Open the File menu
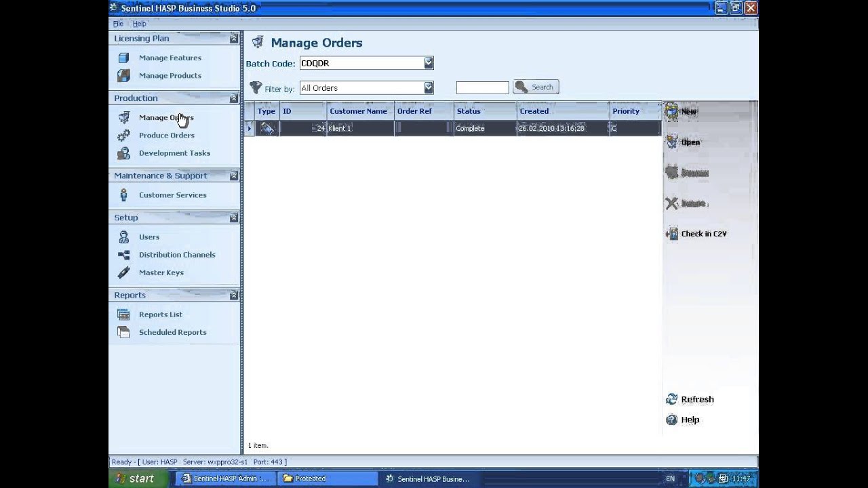 [x=118, y=24]
